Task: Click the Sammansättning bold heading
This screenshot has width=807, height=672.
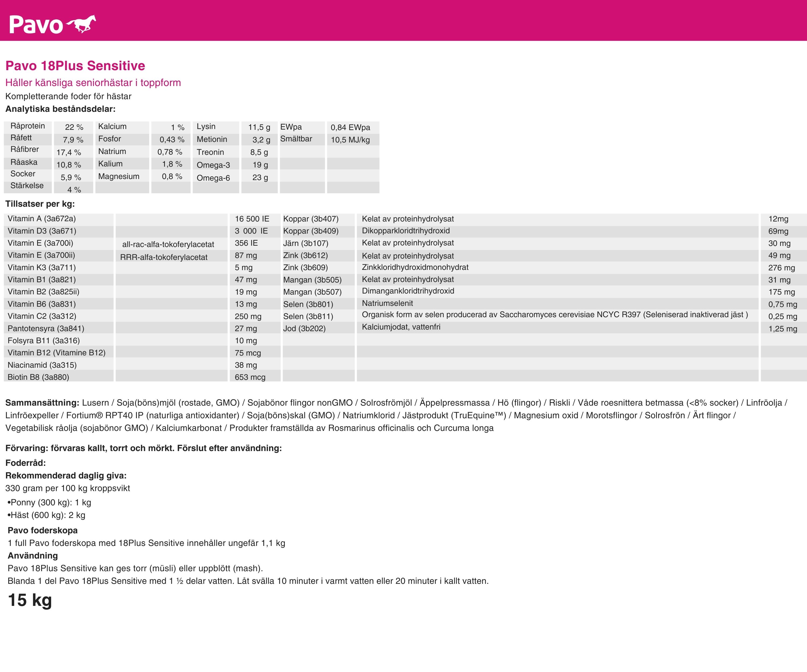Action: tap(42, 402)
